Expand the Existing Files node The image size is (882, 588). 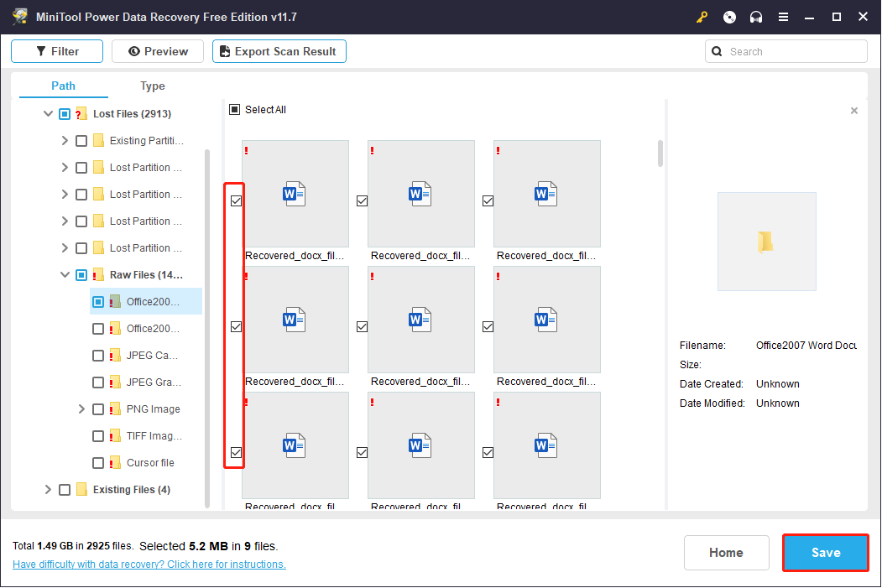[x=48, y=490]
